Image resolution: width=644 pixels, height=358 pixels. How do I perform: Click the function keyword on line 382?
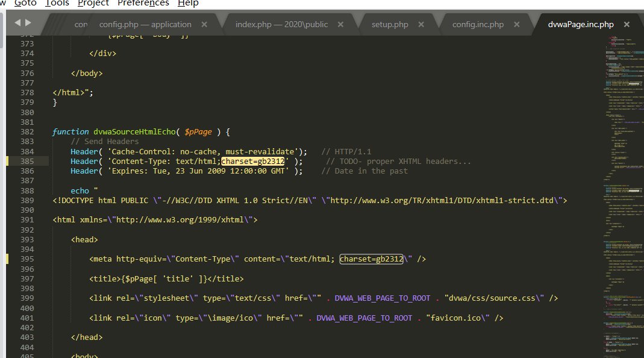tap(70, 132)
